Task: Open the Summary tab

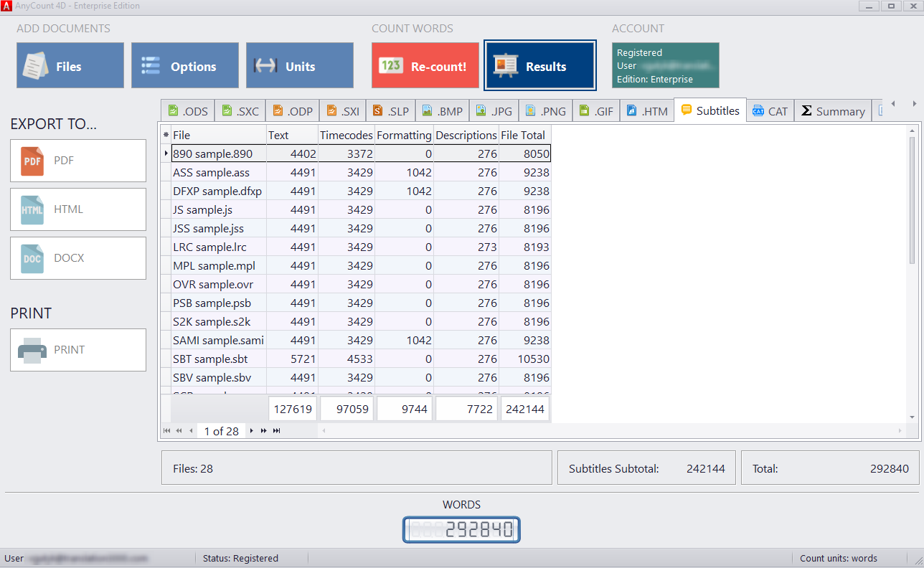Action: [833, 111]
